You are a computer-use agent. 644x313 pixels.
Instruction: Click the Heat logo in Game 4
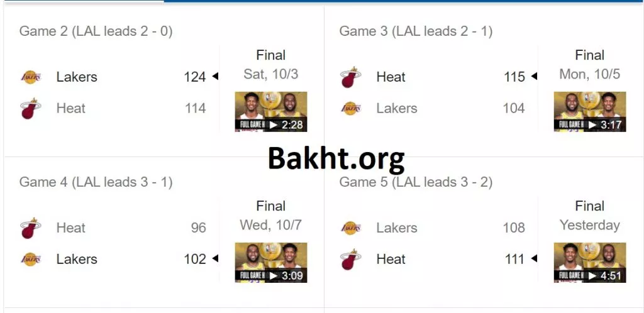[30, 228]
